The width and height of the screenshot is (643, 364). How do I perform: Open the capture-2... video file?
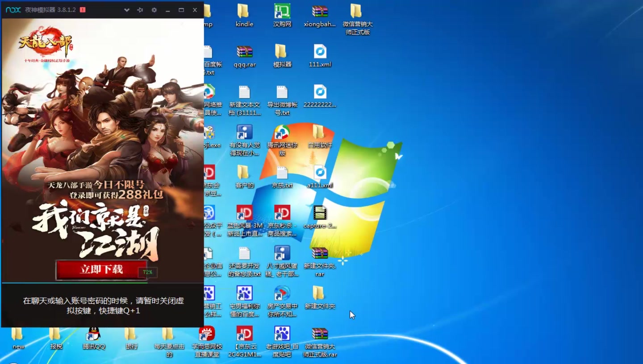320,217
